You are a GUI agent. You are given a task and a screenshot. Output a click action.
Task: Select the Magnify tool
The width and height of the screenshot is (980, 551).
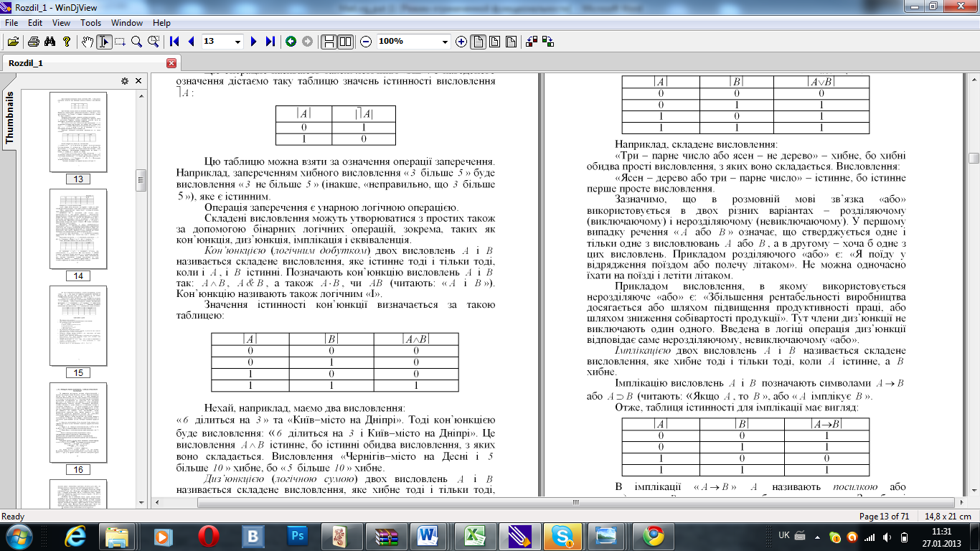pyautogui.click(x=136, y=42)
